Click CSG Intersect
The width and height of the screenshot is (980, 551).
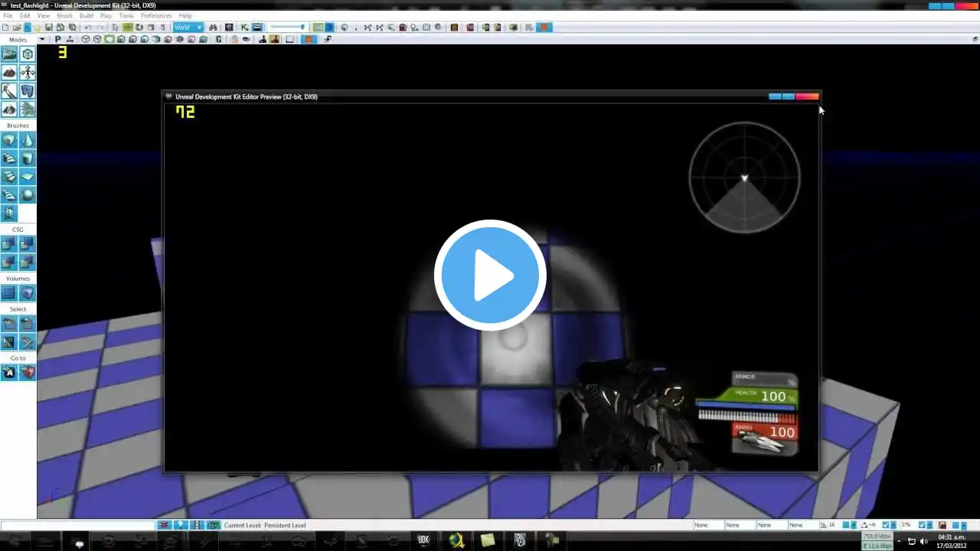click(x=9, y=262)
